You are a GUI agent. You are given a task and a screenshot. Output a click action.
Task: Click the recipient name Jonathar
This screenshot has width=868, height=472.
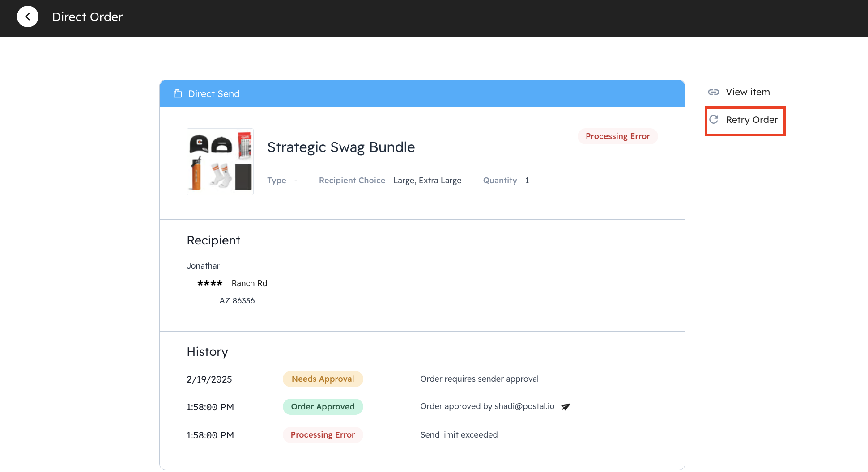203,266
